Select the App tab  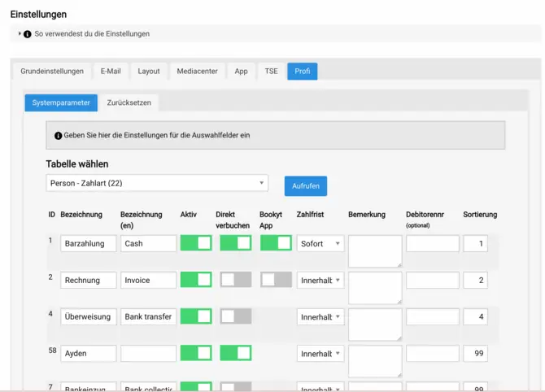click(242, 72)
